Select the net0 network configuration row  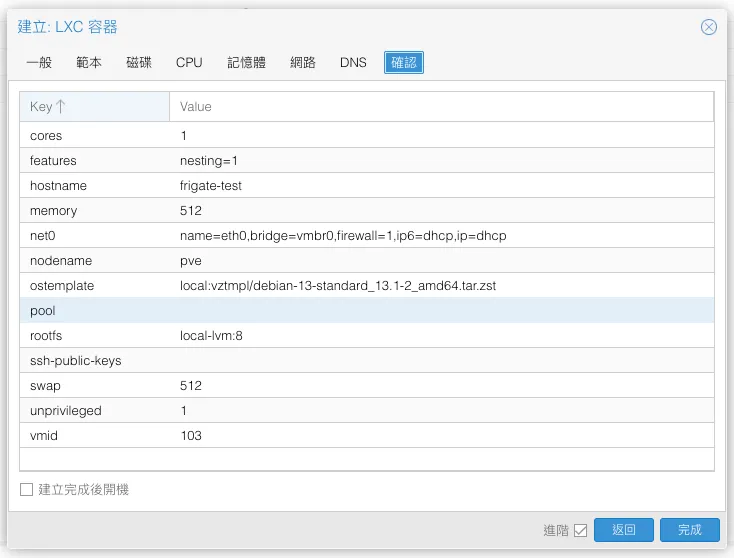(x=366, y=236)
